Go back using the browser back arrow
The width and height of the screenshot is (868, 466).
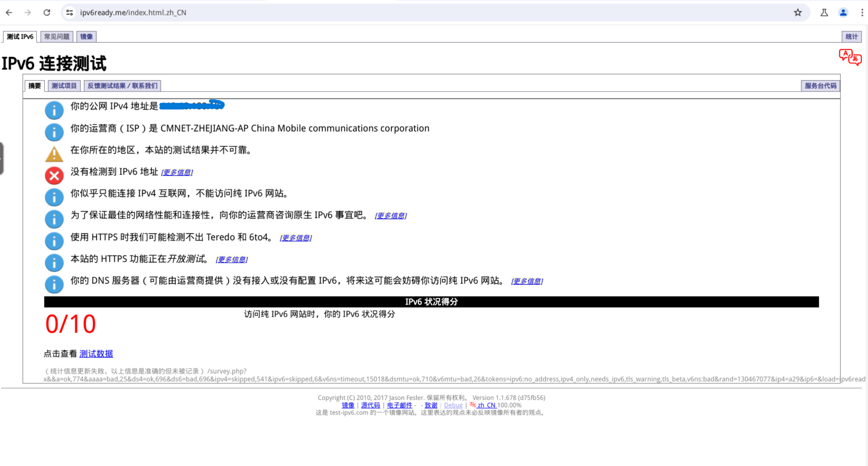pyautogui.click(x=9, y=13)
